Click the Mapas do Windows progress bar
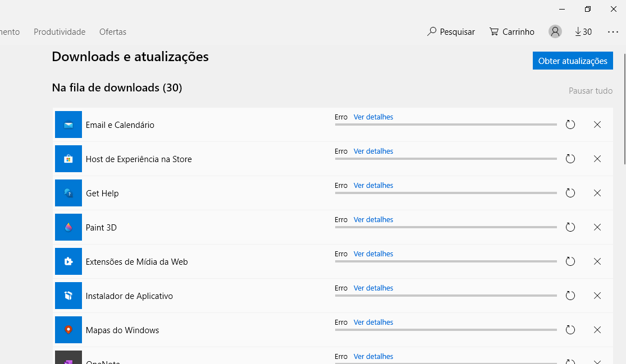Image resolution: width=626 pixels, height=364 pixels. click(x=446, y=330)
